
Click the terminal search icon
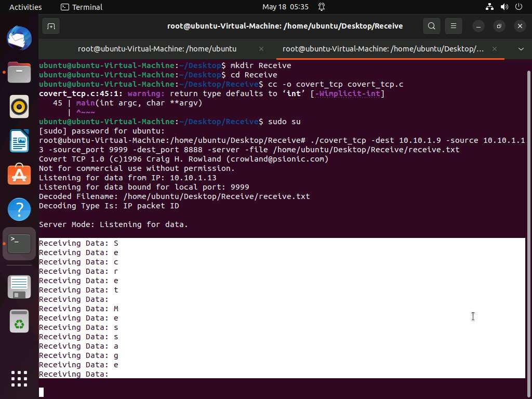point(431,26)
